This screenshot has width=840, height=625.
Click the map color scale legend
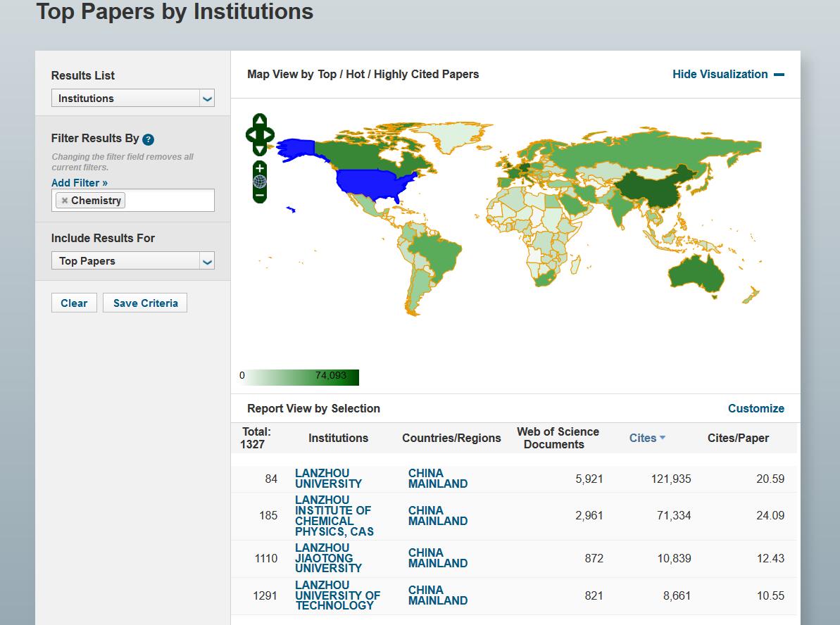coord(299,377)
